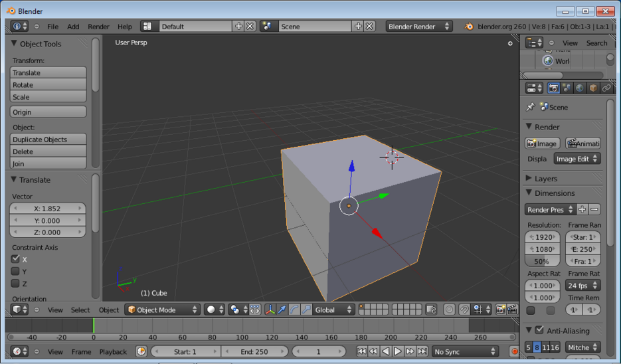Image resolution: width=621 pixels, height=364 pixels.
Task: Open the Select menu in viewport header
Action: point(80,310)
